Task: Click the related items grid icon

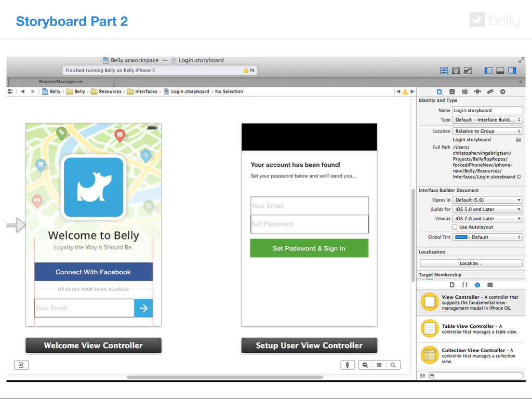Action: (10, 91)
